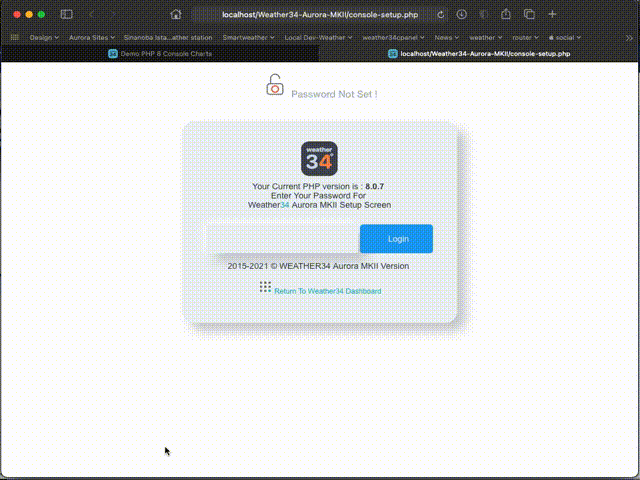The image size is (640, 480).
Task: Click the Password Not Set text
Action: (334, 94)
